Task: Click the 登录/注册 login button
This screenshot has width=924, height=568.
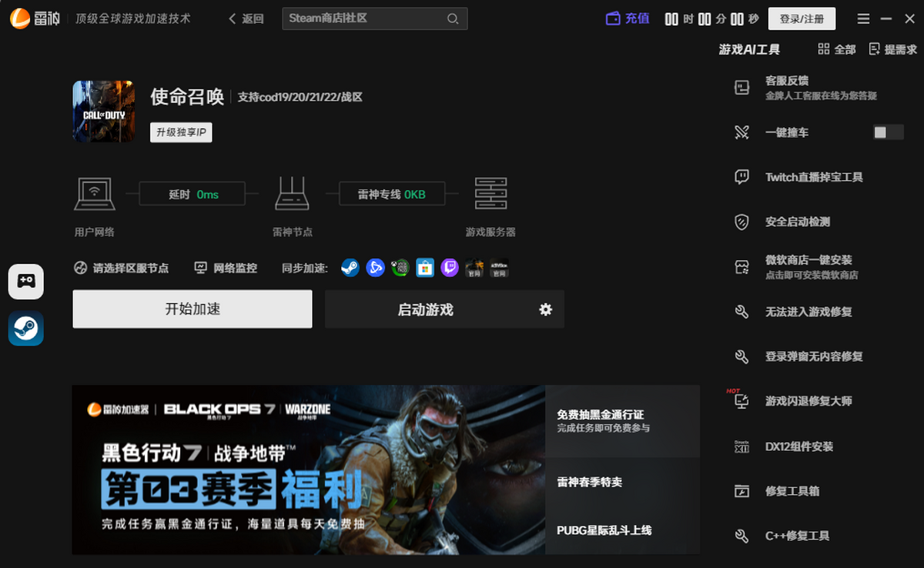Action: [x=802, y=18]
